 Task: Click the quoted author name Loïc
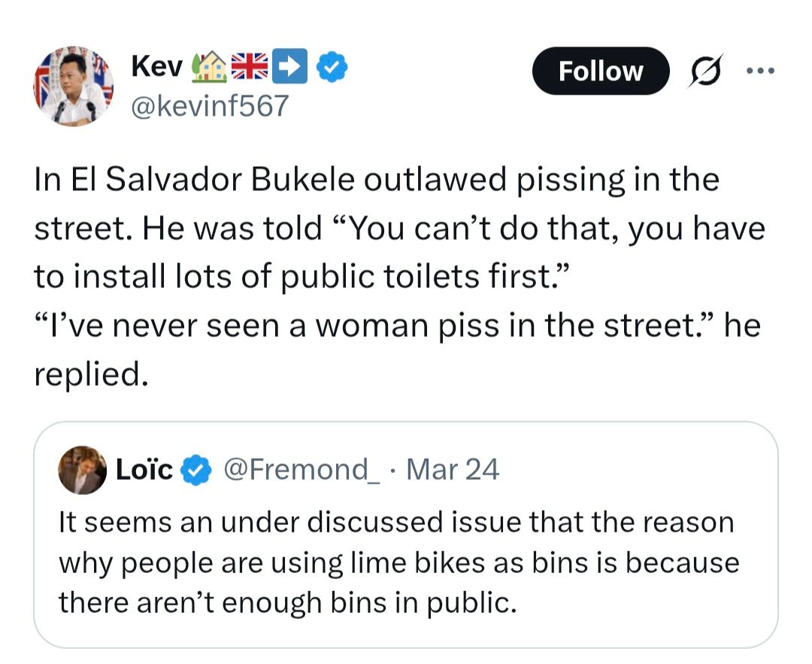coord(144,470)
